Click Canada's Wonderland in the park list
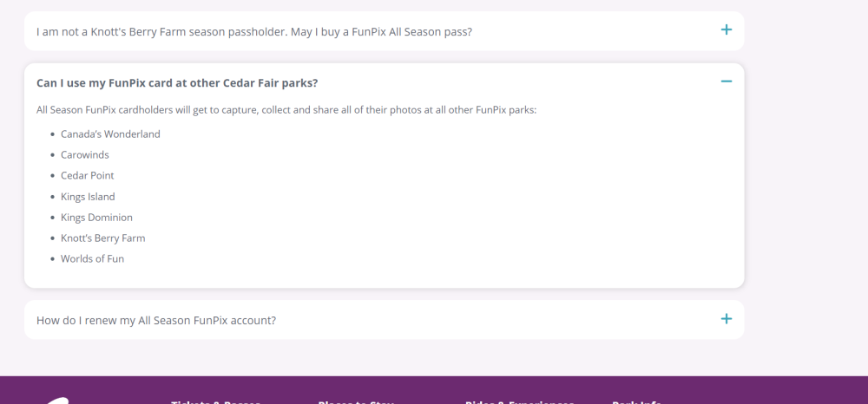This screenshot has width=868, height=404. coord(110,134)
